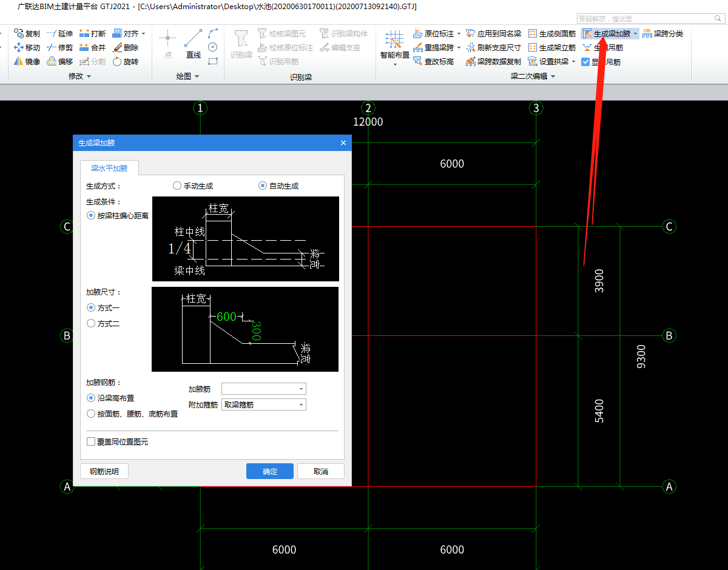The image size is (728, 570).
Task: Expand the 梁二次编辑 ribbon group
Action: pyautogui.click(x=553, y=76)
